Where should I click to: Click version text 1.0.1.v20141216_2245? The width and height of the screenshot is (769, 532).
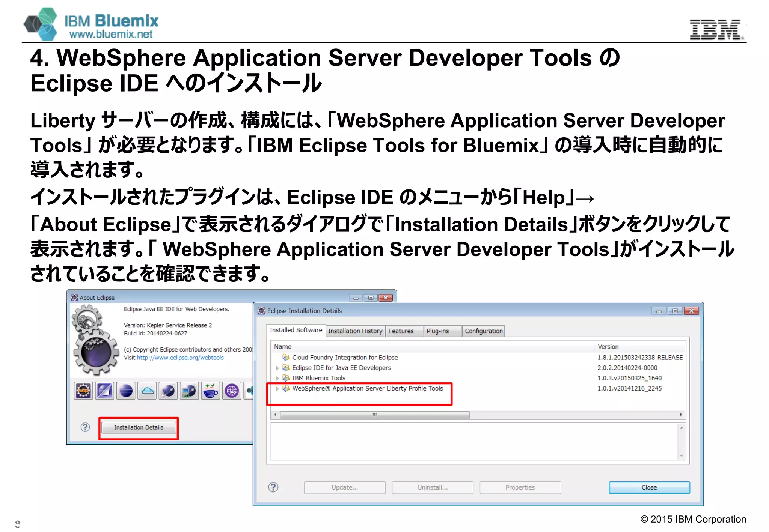(630, 388)
